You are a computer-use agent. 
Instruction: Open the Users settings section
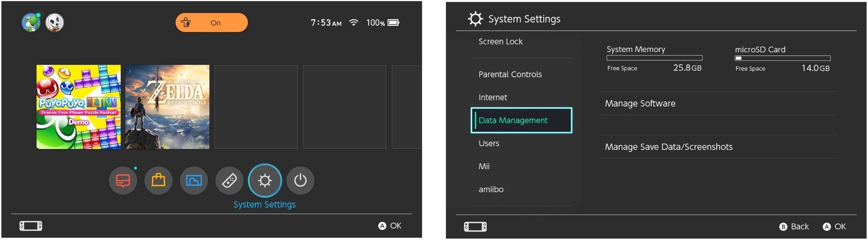pos(489,143)
